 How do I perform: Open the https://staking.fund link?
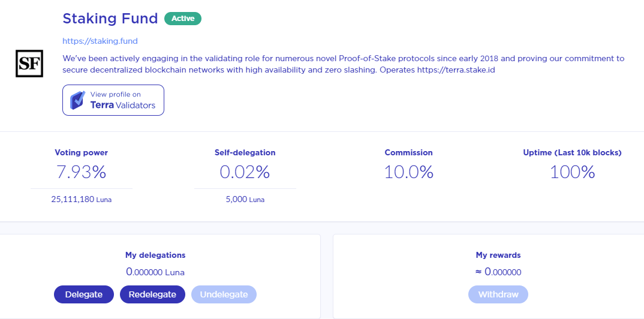[x=100, y=41]
